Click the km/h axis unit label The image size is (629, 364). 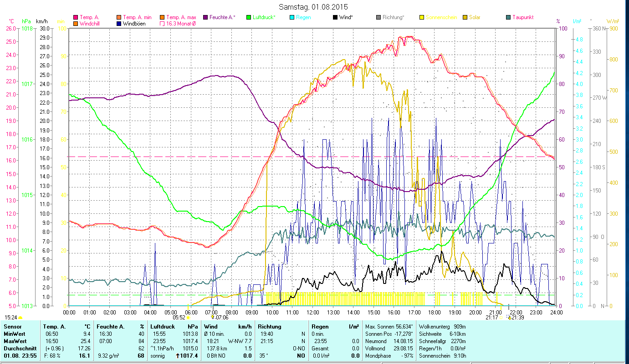[41, 21]
